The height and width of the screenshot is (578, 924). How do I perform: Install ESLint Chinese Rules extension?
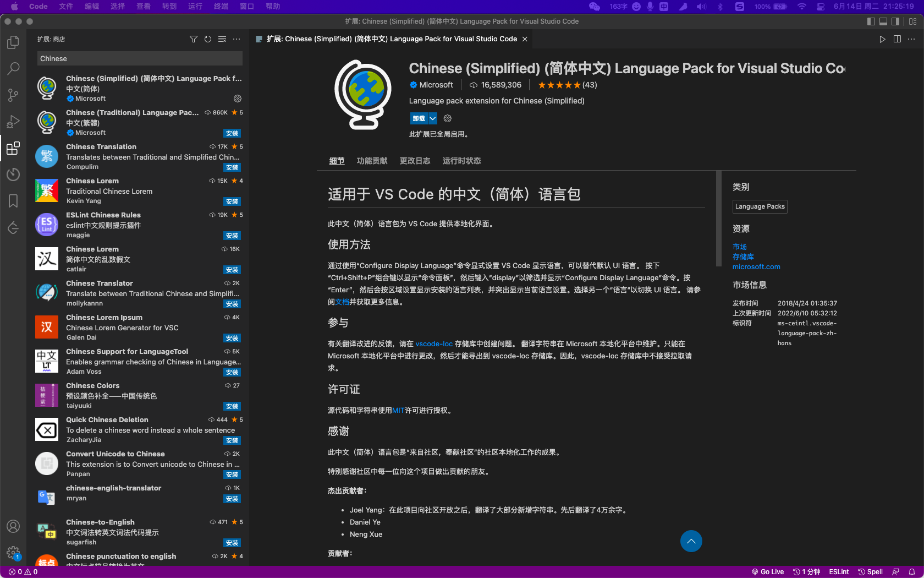[232, 236]
